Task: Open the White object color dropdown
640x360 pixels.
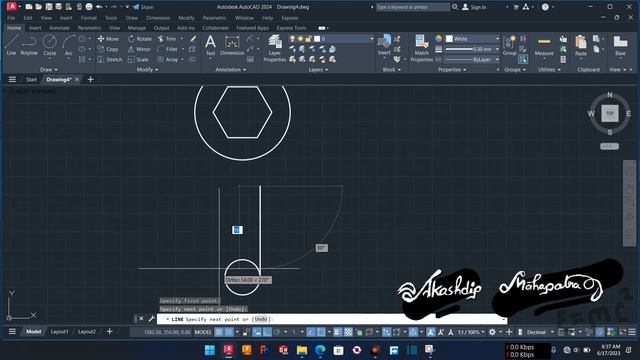Action: click(472, 39)
